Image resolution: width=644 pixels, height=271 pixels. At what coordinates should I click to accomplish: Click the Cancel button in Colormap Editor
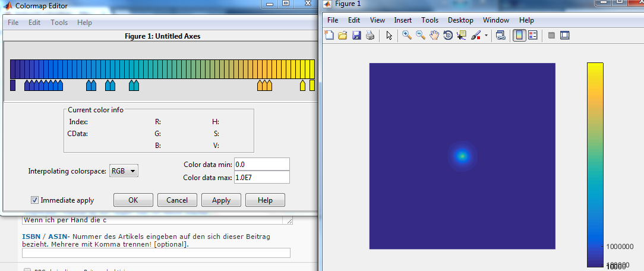177,200
